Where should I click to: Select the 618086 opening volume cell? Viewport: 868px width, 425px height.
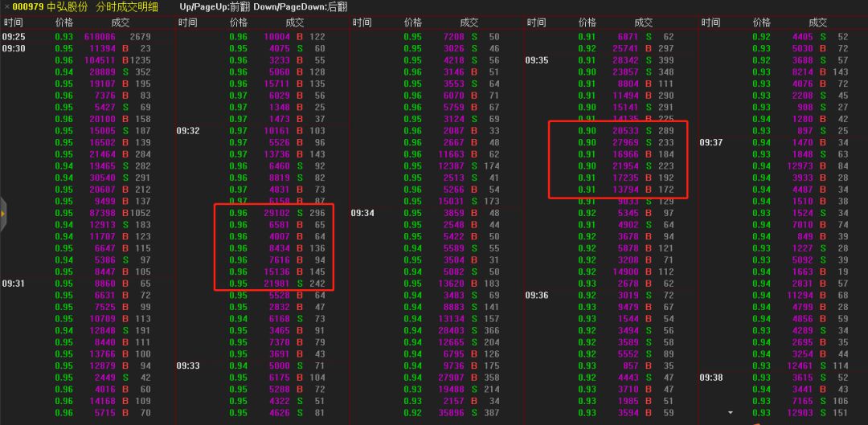coord(100,37)
